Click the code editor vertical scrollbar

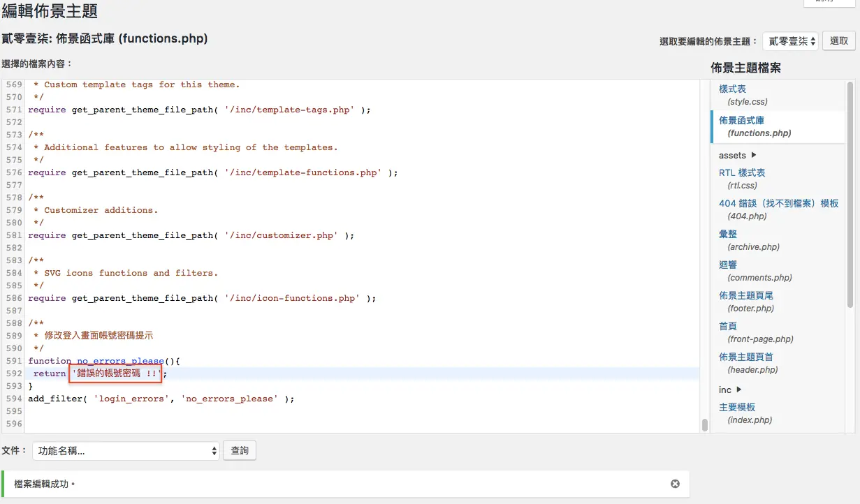[705, 255]
